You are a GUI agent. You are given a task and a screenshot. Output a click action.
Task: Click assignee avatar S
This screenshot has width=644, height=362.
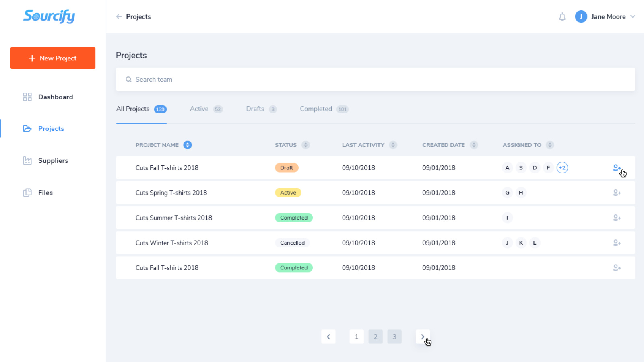pos(521,168)
